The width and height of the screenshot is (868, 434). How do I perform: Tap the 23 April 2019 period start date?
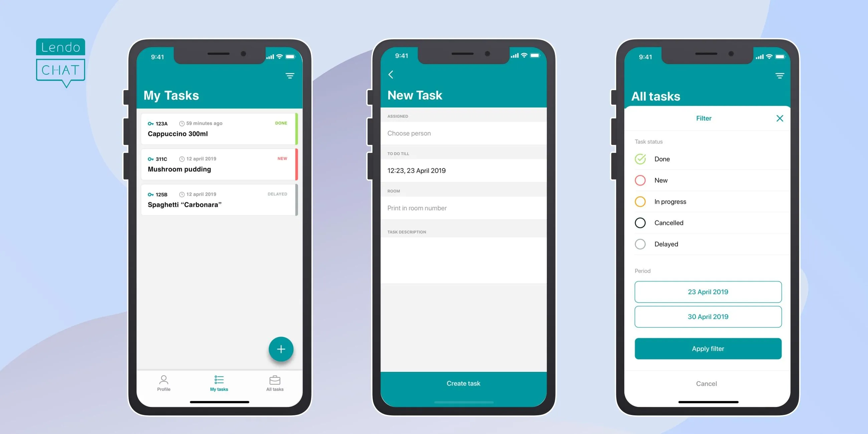pyautogui.click(x=709, y=292)
